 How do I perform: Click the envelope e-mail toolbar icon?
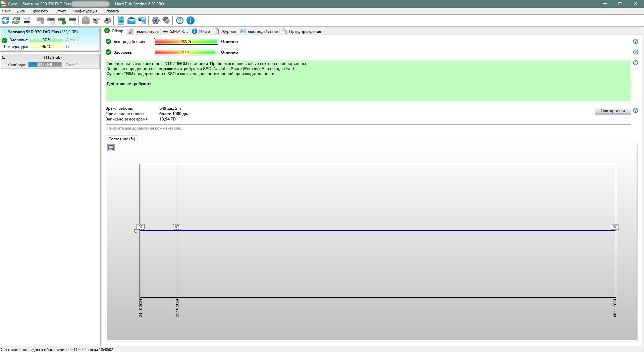tap(131, 20)
